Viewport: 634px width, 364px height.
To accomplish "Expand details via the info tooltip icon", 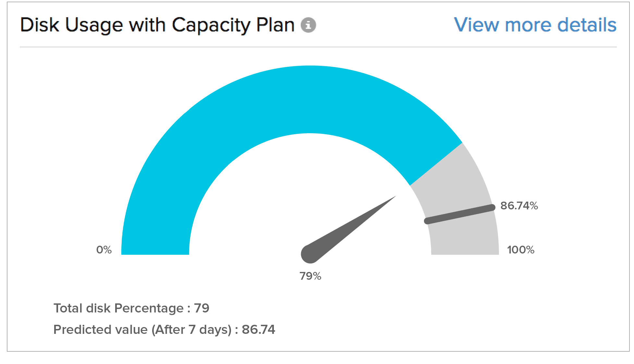I will (x=308, y=25).
